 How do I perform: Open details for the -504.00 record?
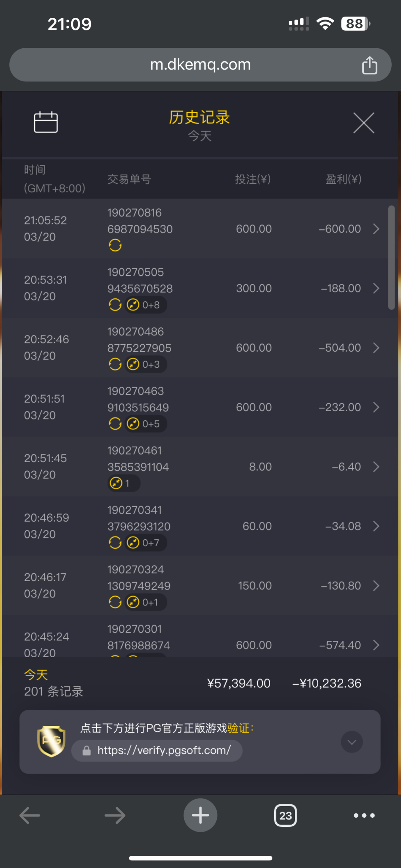(x=376, y=348)
